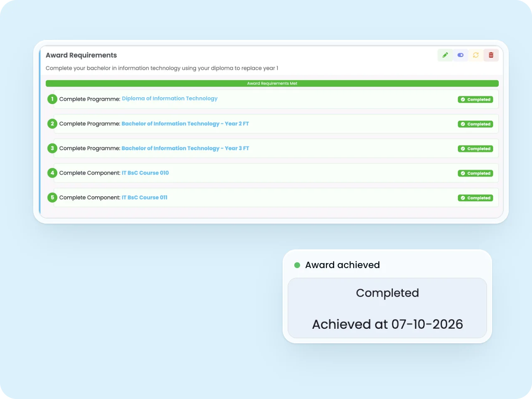Click Completed badge for Diploma of Information Technology
Screen dimensions: 532x399
(x=475, y=99)
